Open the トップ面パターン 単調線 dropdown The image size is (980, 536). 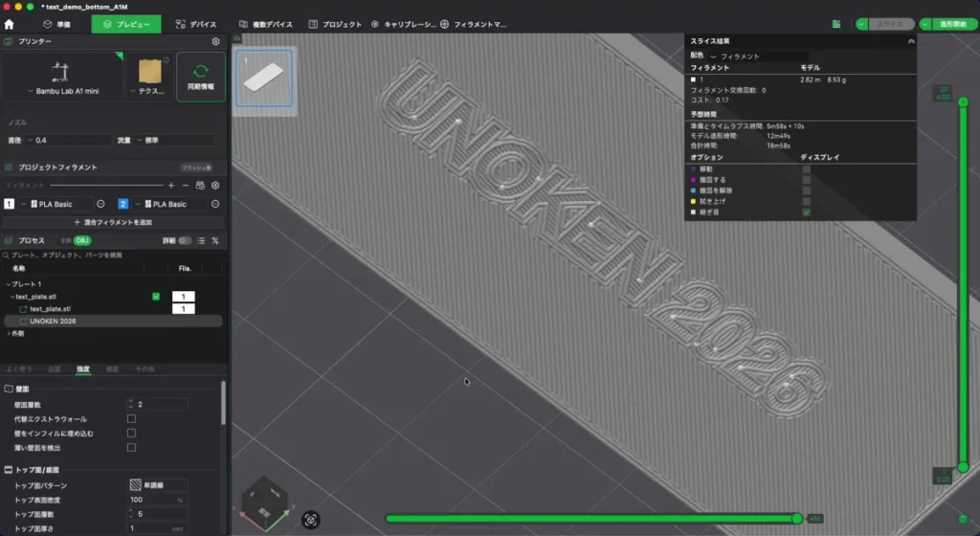pos(158,485)
